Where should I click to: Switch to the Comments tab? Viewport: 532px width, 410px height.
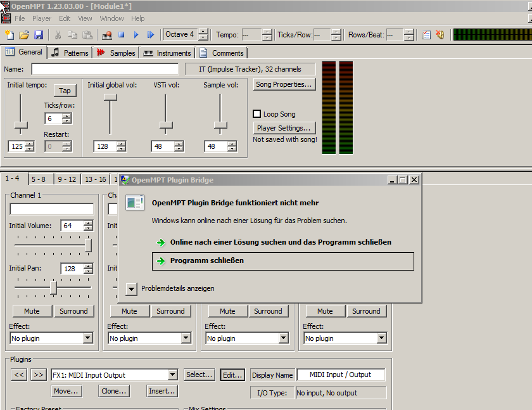pyautogui.click(x=222, y=53)
